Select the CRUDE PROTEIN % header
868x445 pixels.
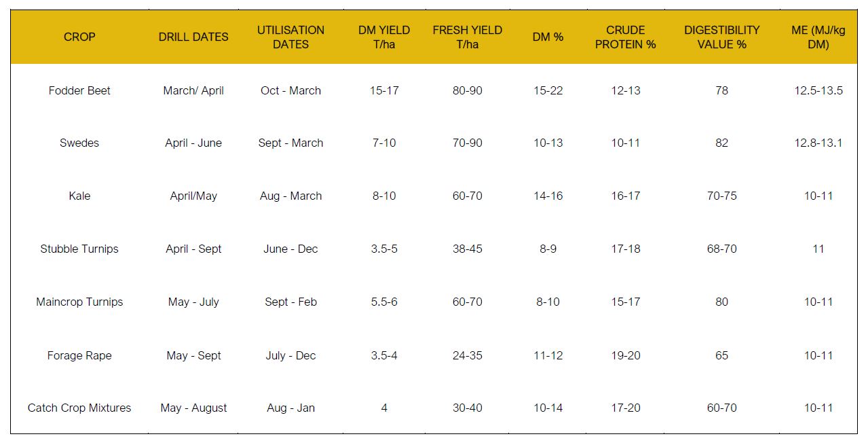coord(625,37)
